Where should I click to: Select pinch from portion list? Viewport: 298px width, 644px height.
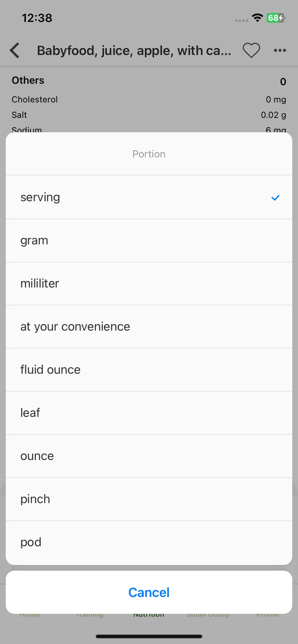pyautogui.click(x=149, y=499)
